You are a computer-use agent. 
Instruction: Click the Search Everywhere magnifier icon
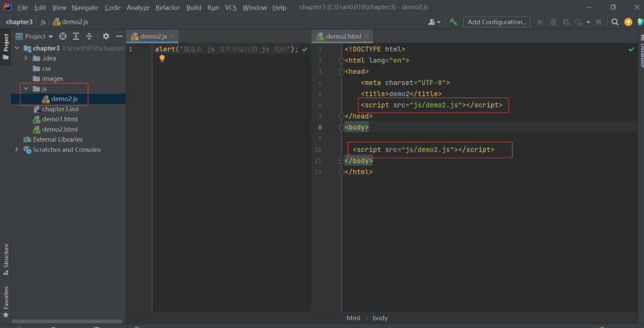click(x=615, y=22)
